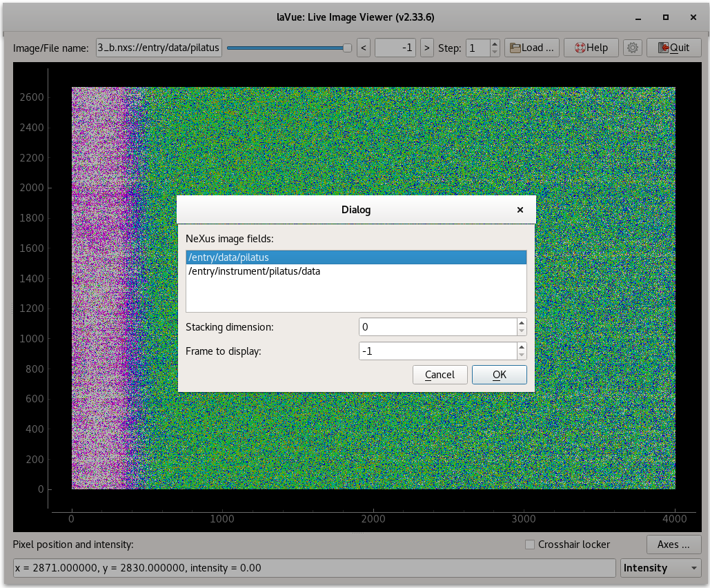Confirm dialog with OK button

499,375
